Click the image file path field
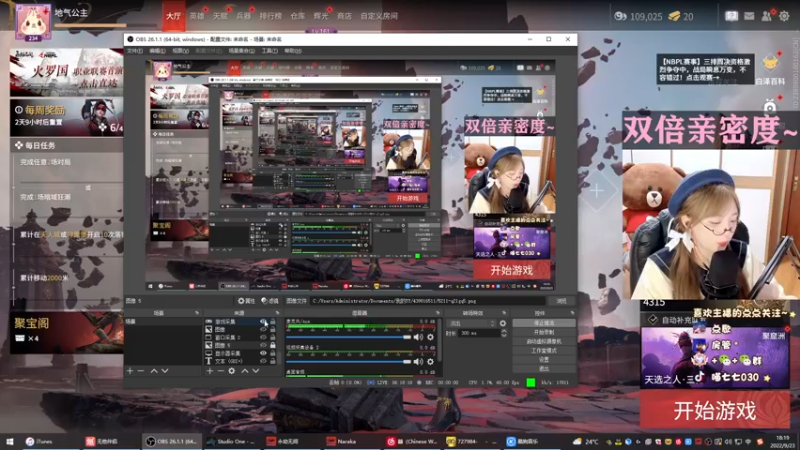This screenshot has width=800, height=450. [428, 301]
